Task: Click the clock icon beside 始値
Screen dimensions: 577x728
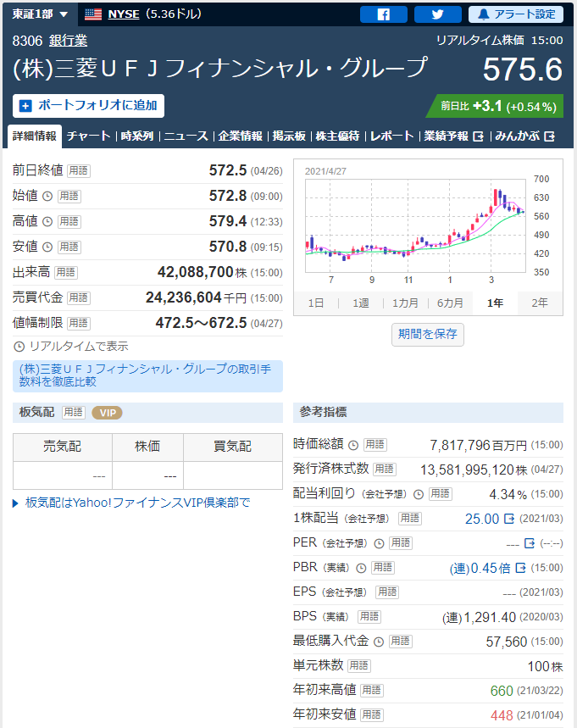Action: 47,197
